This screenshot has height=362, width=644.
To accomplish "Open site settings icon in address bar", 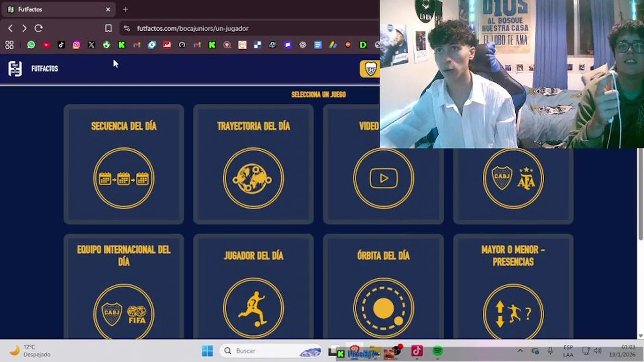I will [x=126, y=29].
